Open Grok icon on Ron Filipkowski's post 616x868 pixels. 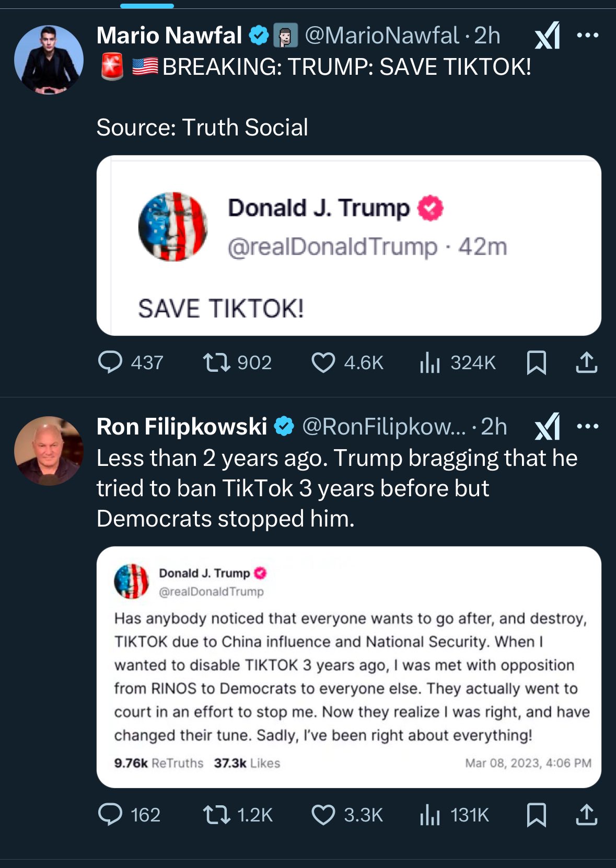point(548,427)
